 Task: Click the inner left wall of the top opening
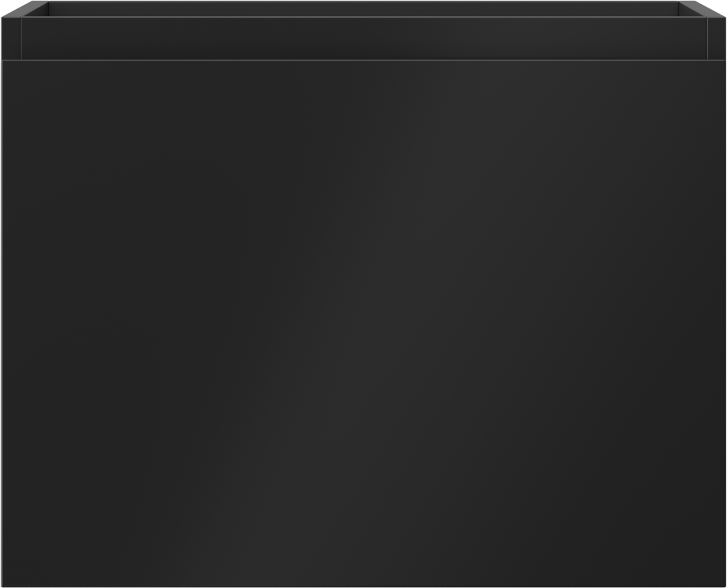click(x=36, y=9)
